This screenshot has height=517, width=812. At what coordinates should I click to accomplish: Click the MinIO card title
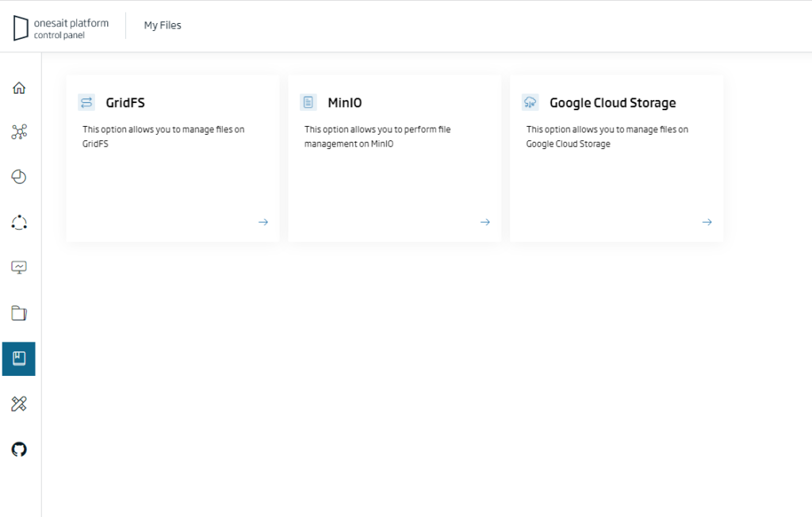(x=345, y=102)
